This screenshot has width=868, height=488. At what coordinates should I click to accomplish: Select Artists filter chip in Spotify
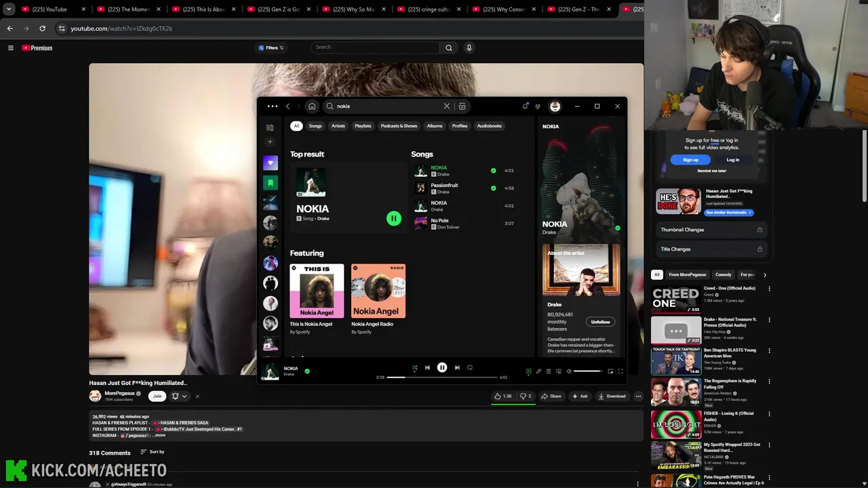pos(338,126)
